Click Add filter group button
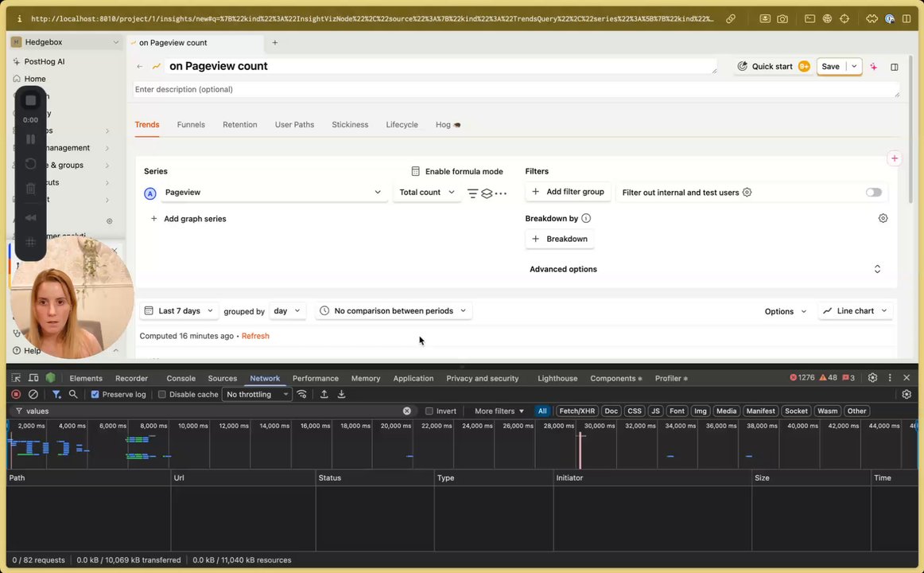Viewport: 924px width, 573px height. (x=568, y=192)
